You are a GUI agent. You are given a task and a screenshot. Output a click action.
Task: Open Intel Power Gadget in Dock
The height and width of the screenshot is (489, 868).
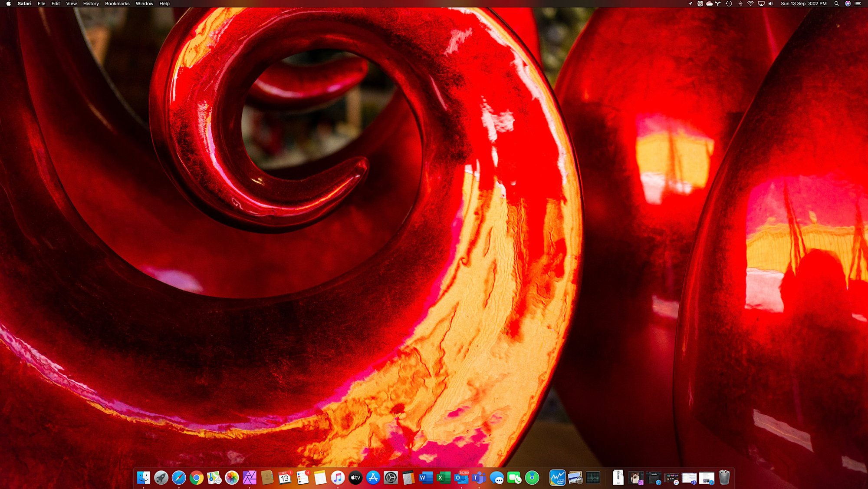coord(558,478)
